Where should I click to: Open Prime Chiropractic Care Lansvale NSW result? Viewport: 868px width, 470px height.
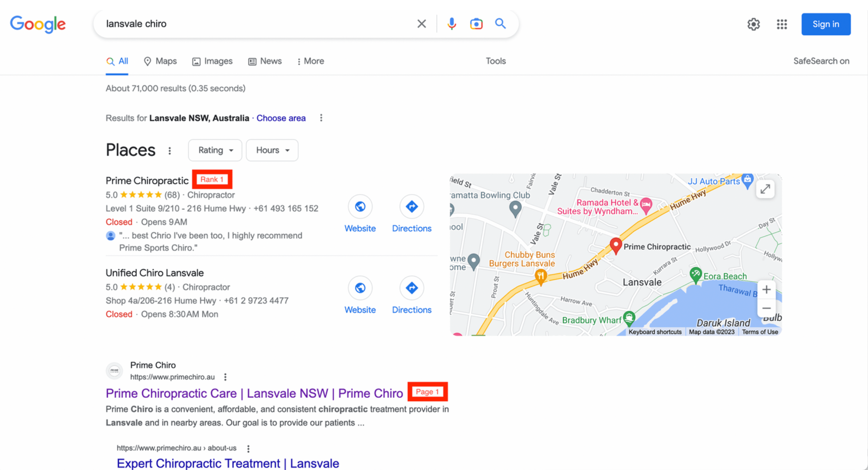click(x=254, y=393)
